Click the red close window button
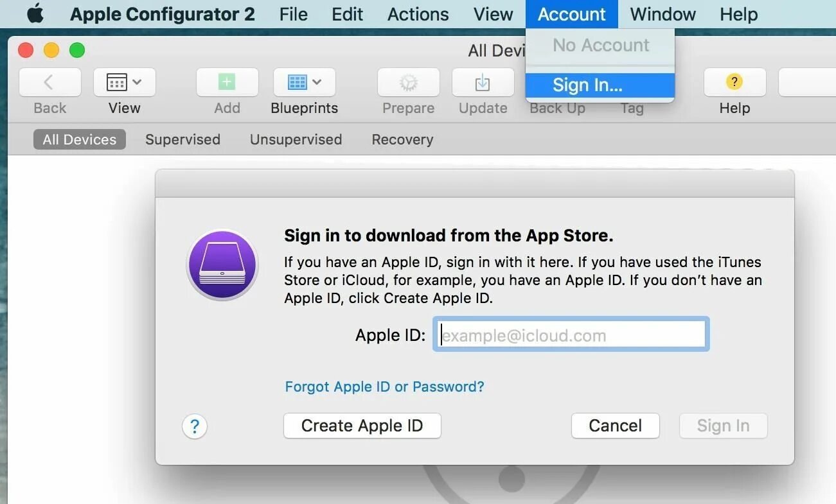The height and width of the screenshot is (504, 836). point(26,50)
